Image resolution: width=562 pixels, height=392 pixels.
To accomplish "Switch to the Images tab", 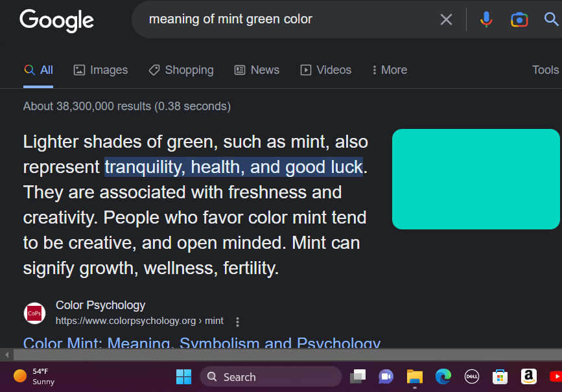I will pyautogui.click(x=100, y=70).
